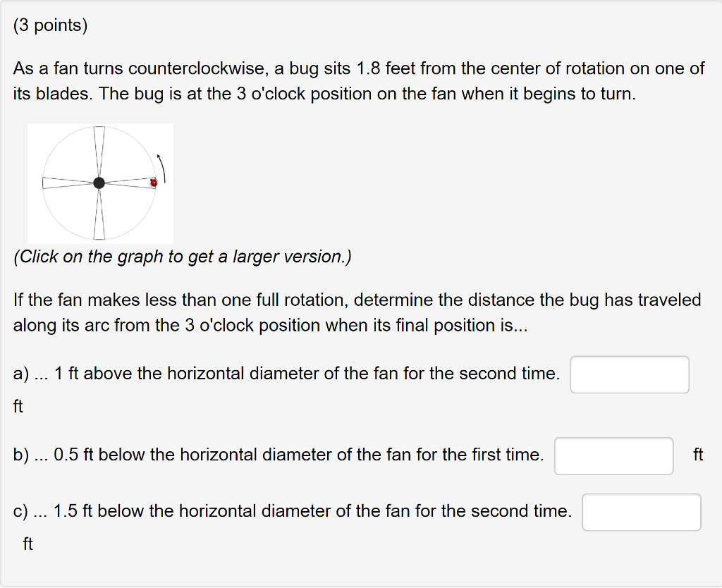This screenshot has height=588, width=722.
Task: Click the answer box for part a
Action: coord(630,374)
